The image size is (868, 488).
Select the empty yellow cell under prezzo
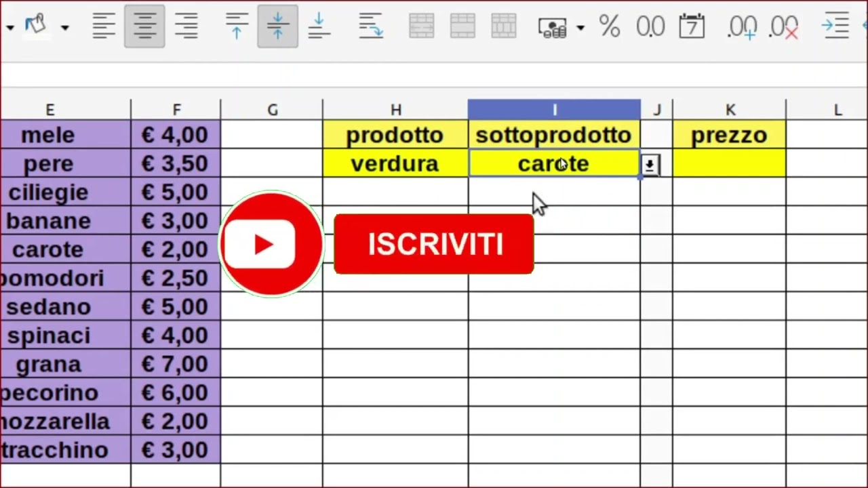pos(730,163)
